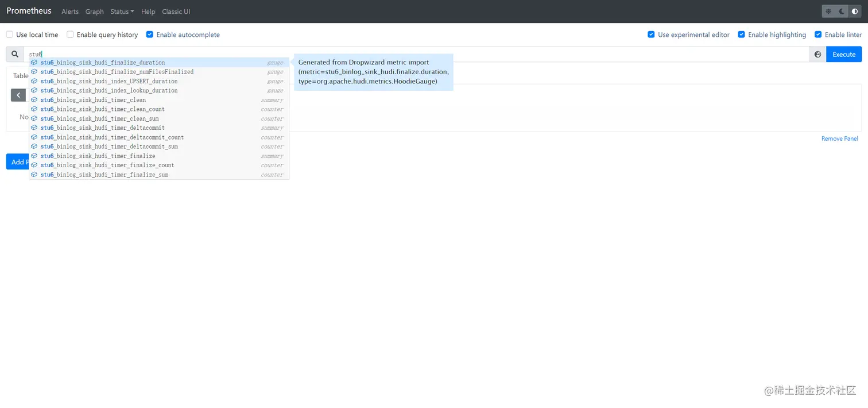Select stu6_binlog_sink_hudi_finalize_duration suggestion
The image size is (868, 408).
(159, 63)
